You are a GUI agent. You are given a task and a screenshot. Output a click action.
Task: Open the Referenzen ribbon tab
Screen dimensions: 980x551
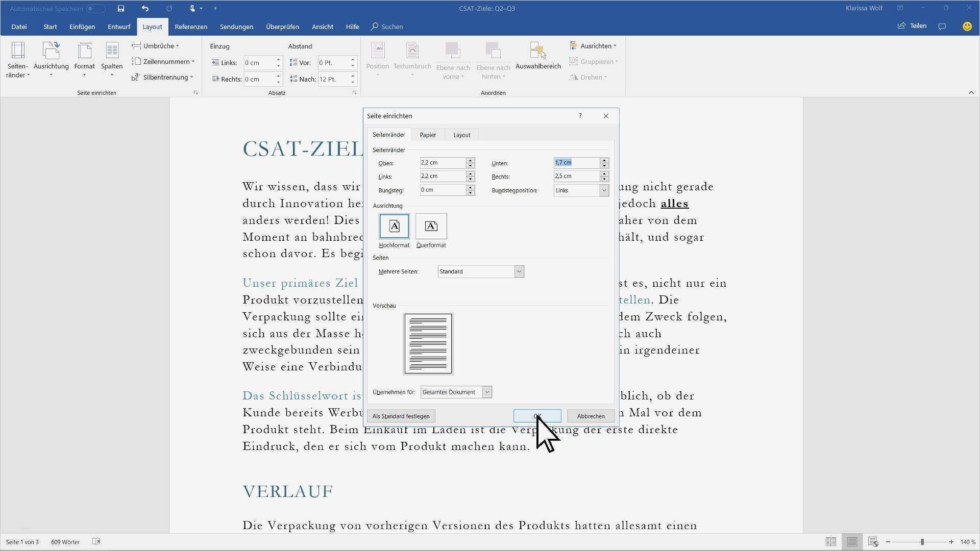[x=190, y=27]
